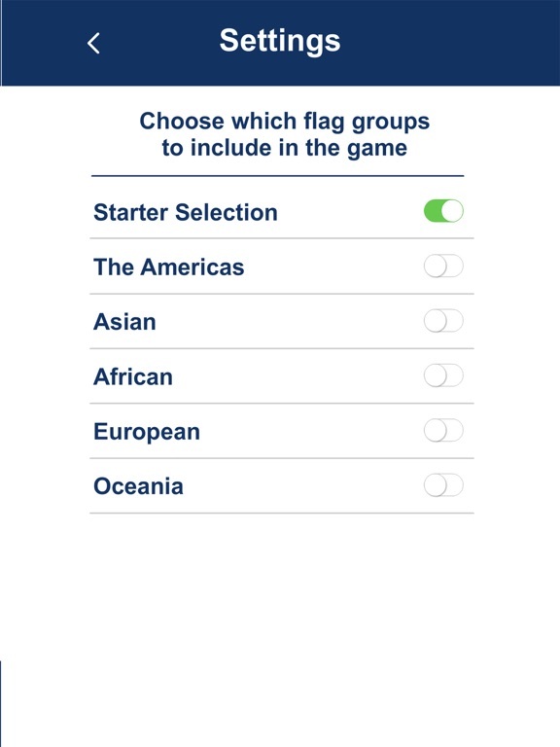The width and height of the screenshot is (560, 747).
Task: Select the Starter Selection label
Action: point(186,212)
